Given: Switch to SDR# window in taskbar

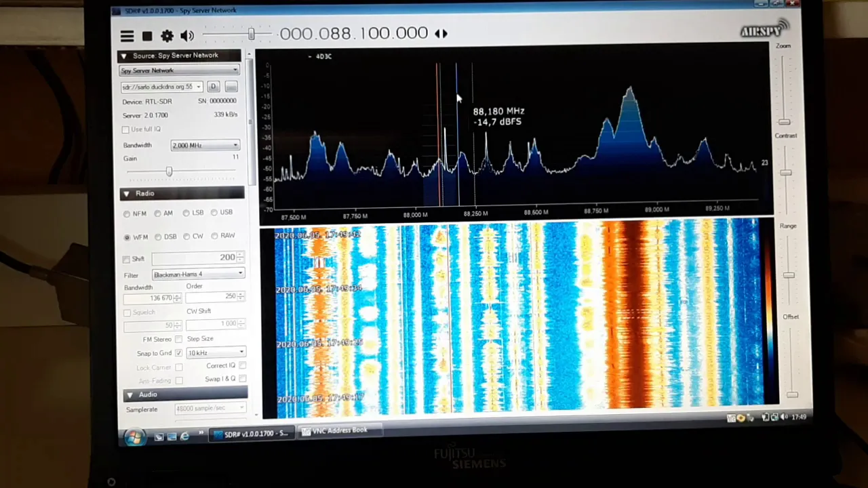Looking at the screenshot, I should (x=252, y=434).
